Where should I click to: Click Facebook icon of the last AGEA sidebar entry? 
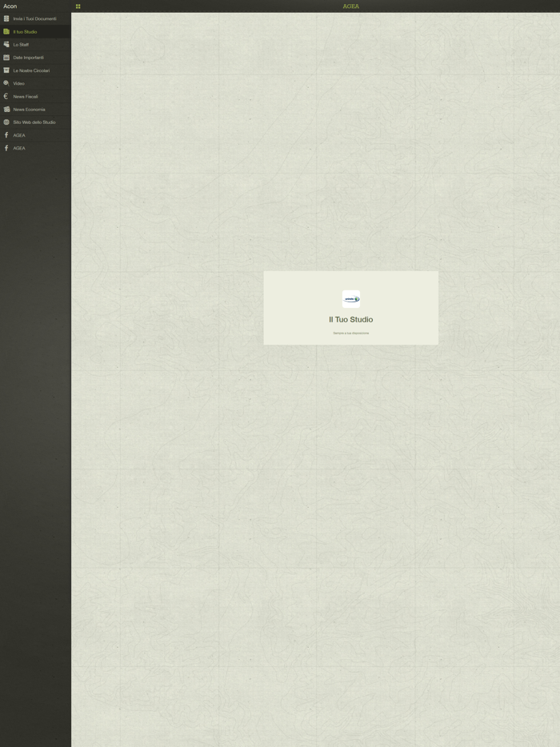click(x=6, y=148)
